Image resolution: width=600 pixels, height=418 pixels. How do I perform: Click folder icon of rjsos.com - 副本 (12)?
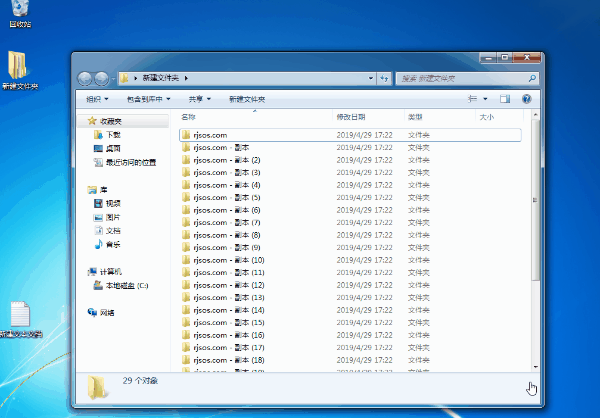pos(186,285)
